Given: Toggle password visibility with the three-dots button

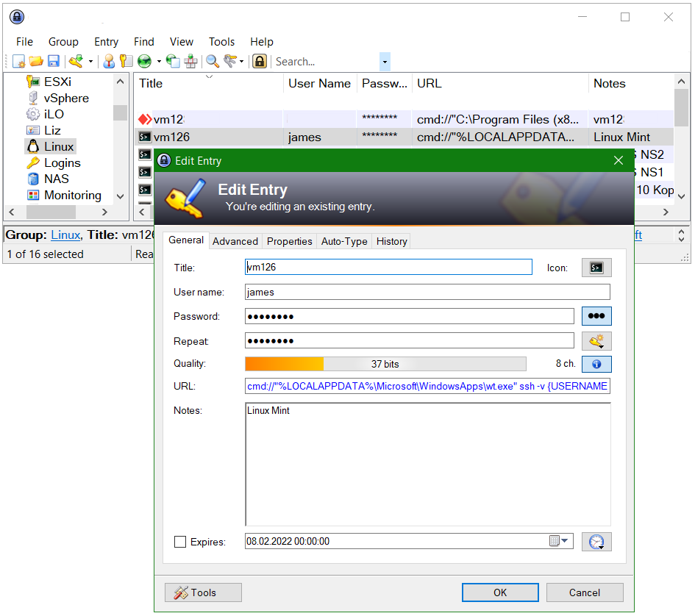Looking at the screenshot, I should pos(596,315).
